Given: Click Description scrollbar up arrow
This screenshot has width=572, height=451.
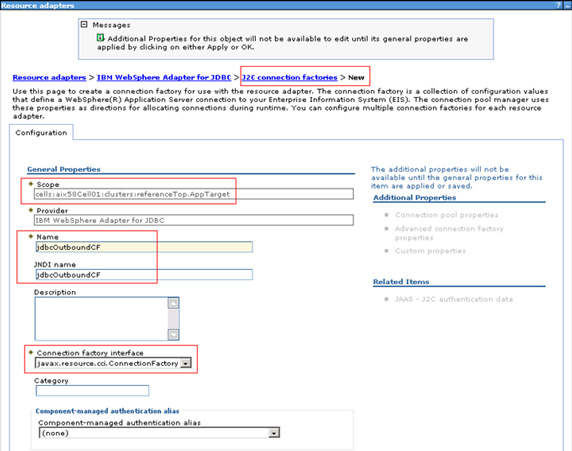Looking at the screenshot, I should [173, 303].
